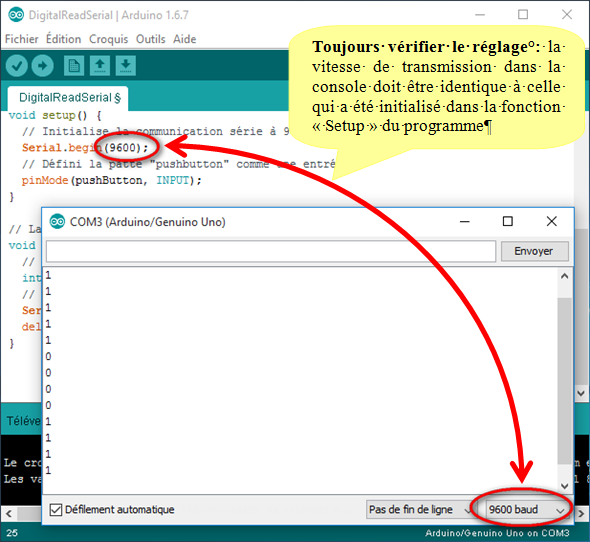Maximize the COM3 serial monitor window
Viewport: 590px width, 542px height.
[x=508, y=221]
